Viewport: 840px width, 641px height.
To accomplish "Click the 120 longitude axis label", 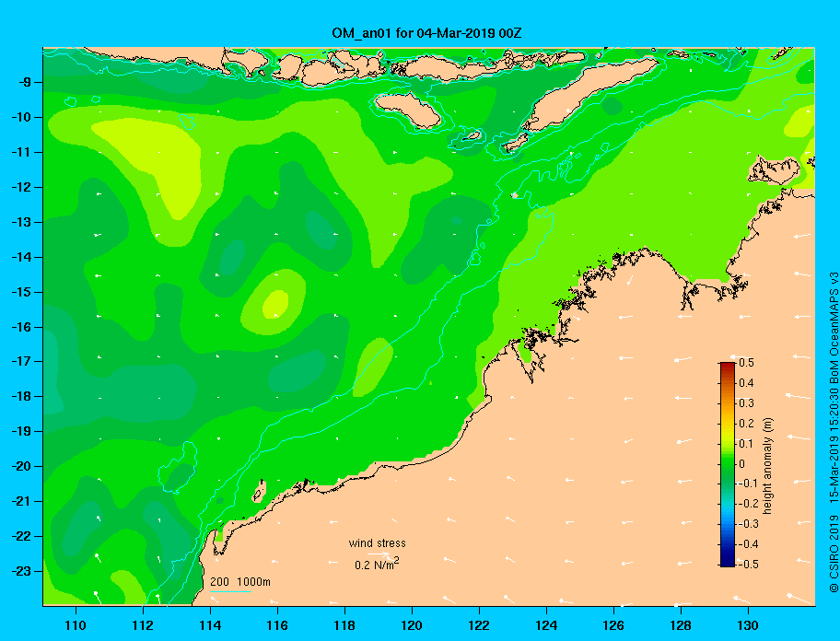I will (x=412, y=625).
